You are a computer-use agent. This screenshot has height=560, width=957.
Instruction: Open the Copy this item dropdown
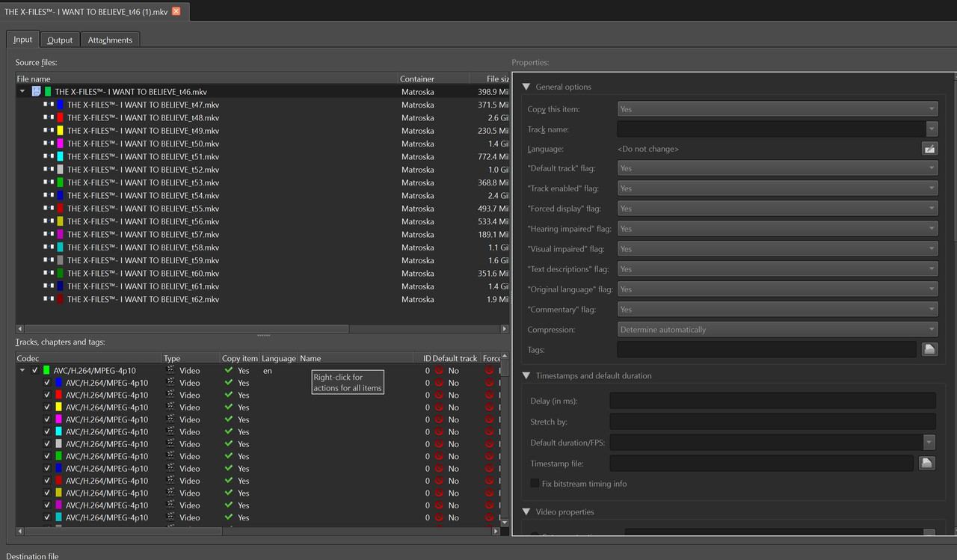coord(778,109)
